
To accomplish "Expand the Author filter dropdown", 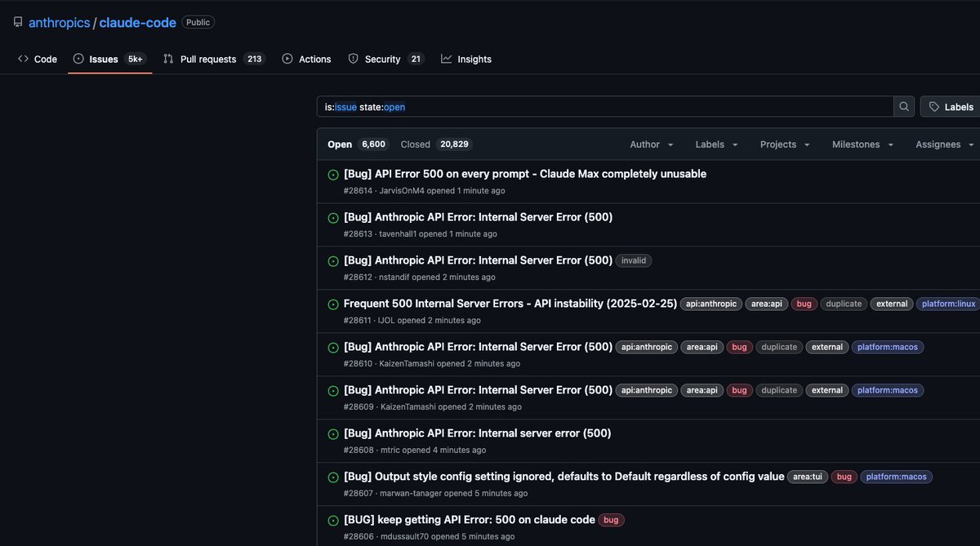I will pyautogui.click(x=652, y=144).
